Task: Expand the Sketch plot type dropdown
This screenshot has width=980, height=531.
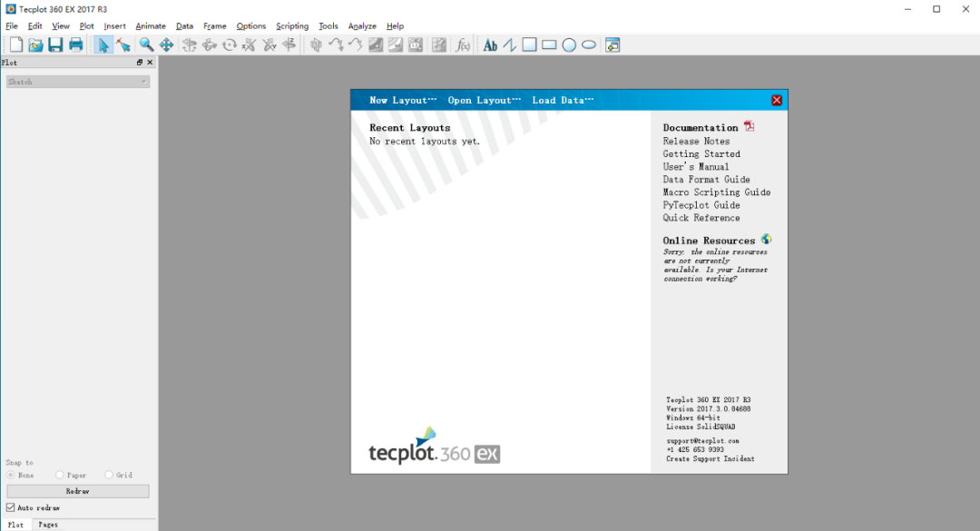Action: [78, 82]
